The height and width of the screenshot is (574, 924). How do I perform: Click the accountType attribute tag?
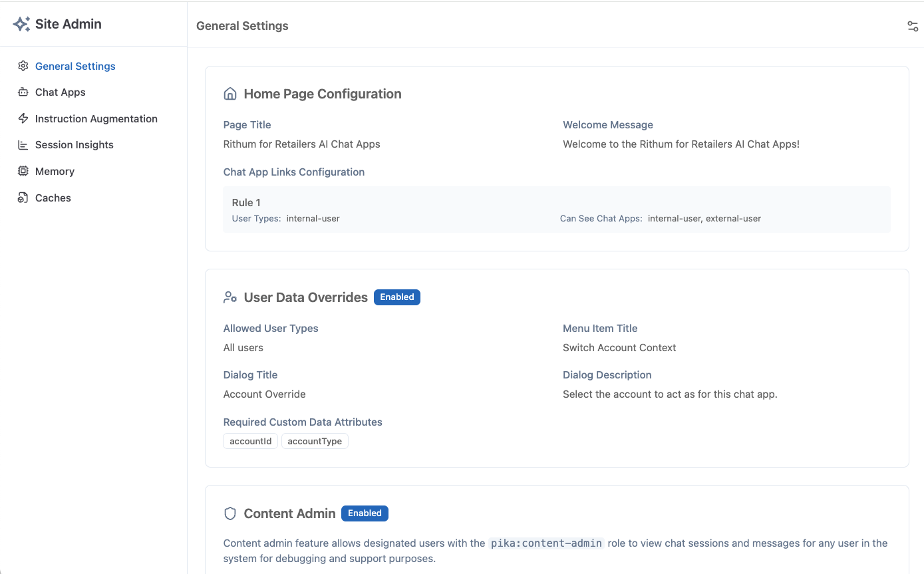[315, 441]
